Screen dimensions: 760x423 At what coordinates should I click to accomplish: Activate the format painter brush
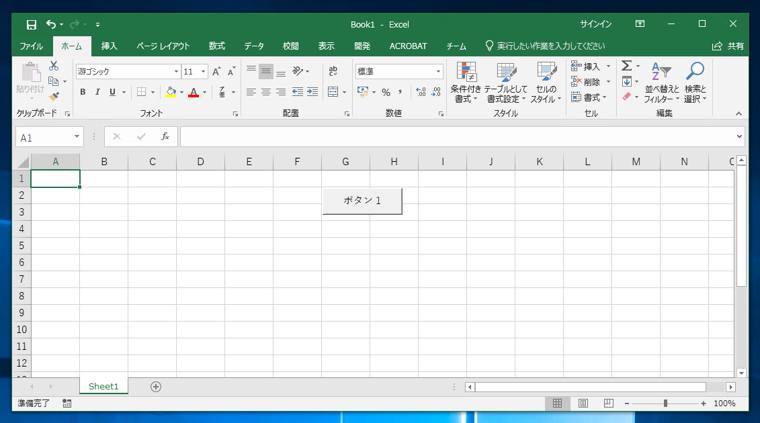54,96
